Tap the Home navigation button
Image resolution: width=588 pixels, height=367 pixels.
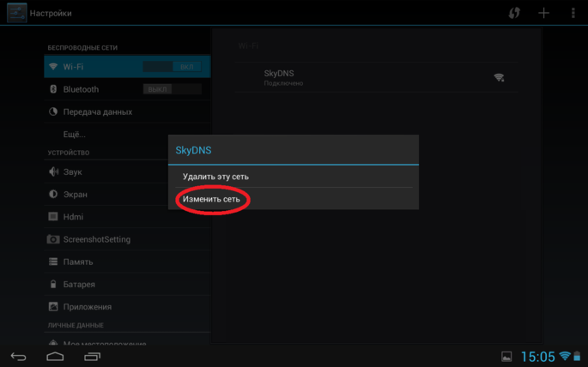pos(55,356)
